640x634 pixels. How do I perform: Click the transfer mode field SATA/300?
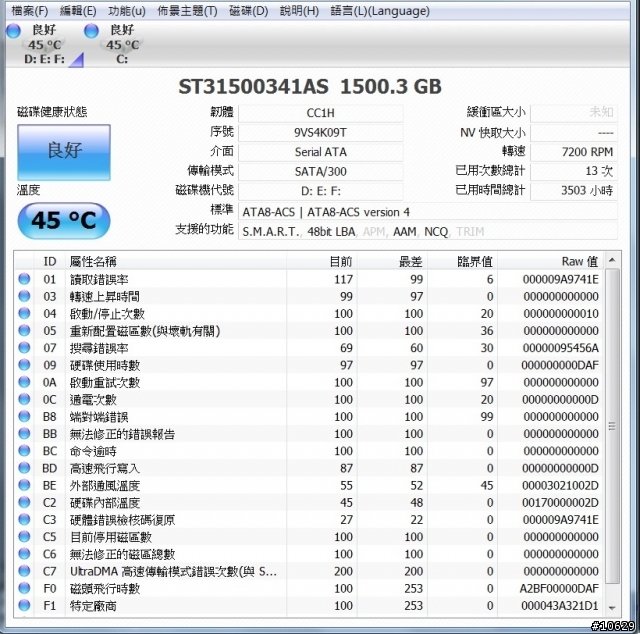320,171
